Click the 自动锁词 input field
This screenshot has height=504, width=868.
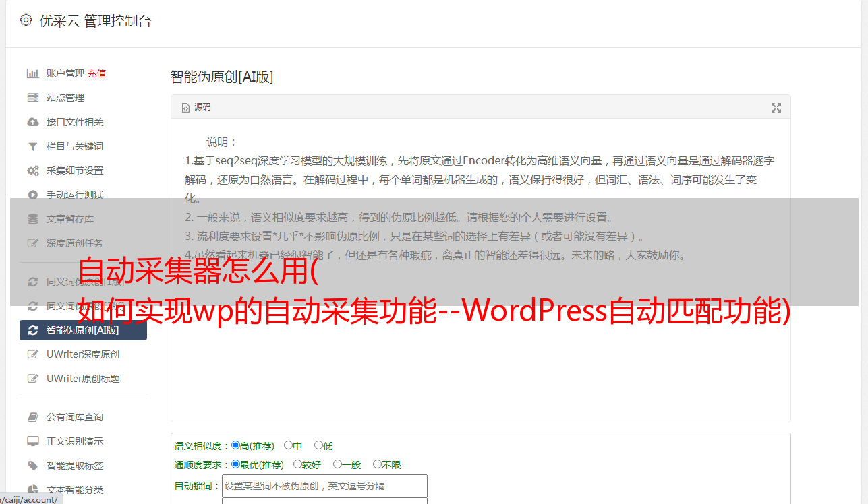[324, 486]
